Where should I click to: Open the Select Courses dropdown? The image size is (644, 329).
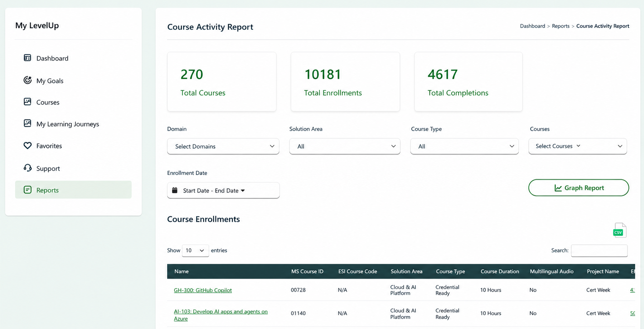pos(578,146)
